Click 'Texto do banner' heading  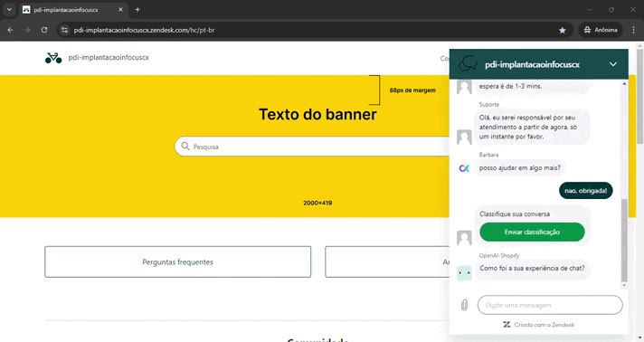(x=317, y=114)
